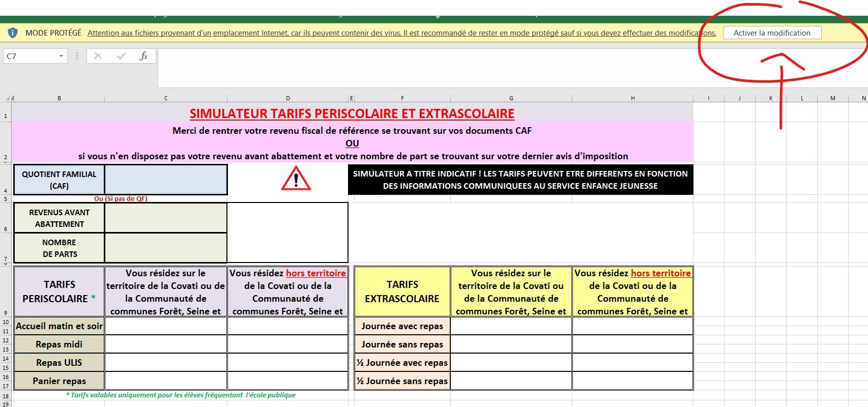Click the Repas midi row label
The image size is (868, 407).
(59, 344)
